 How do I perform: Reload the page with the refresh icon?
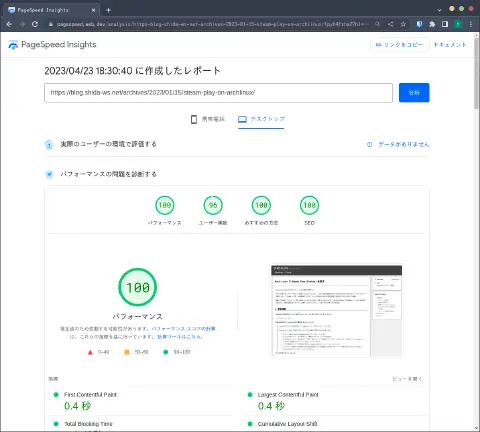pos(35,24)
